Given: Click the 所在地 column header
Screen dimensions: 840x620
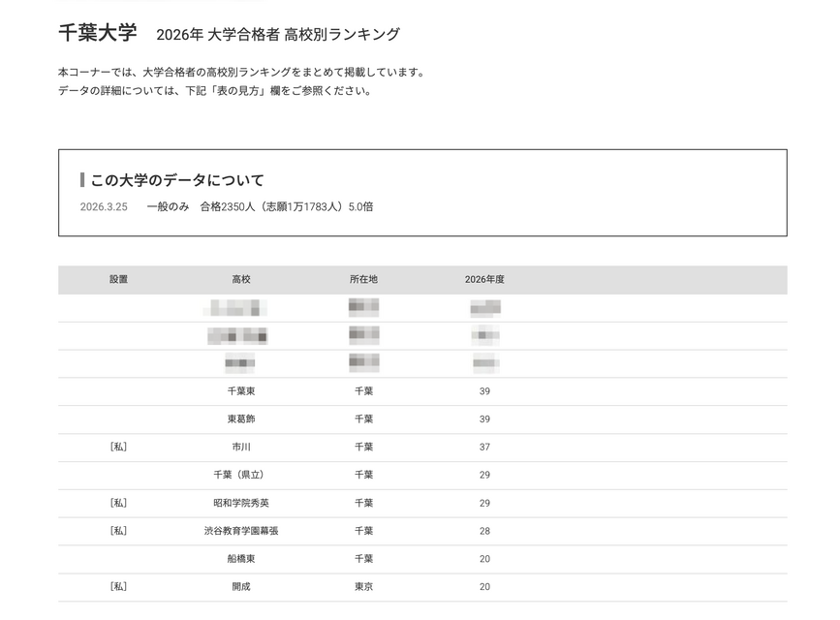Looking at the screenshot, I should tap(363, 279).
